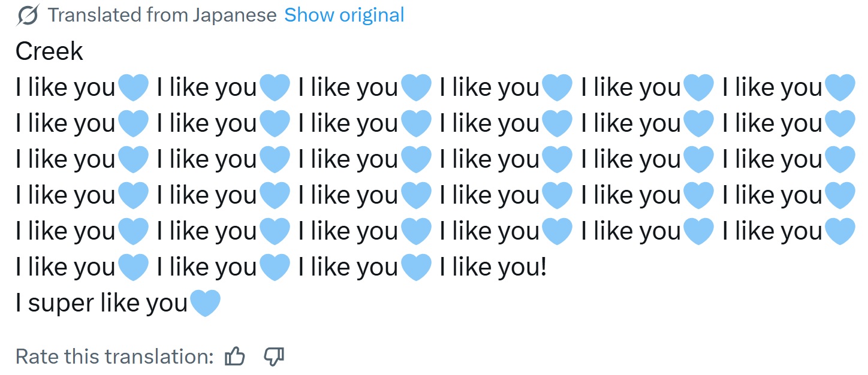
Task: Click the first I like you in the top row
Action: [x=65, y=88]
